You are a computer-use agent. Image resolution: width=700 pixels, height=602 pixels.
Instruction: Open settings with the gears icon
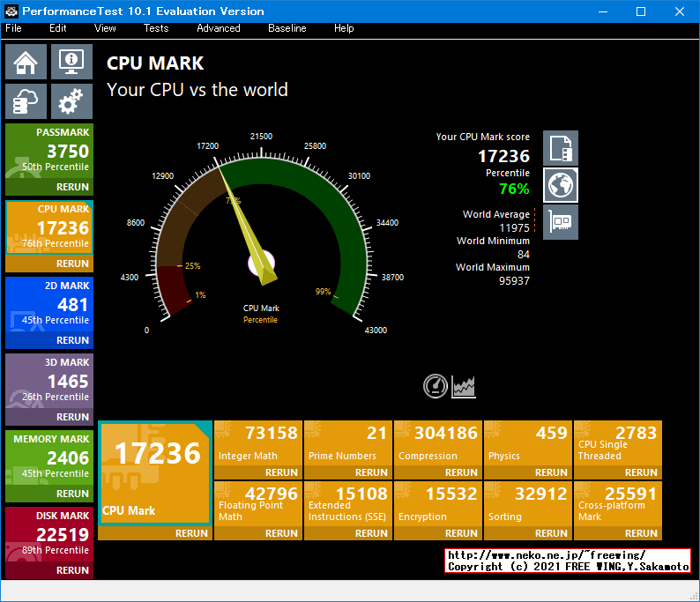(71, 101)
